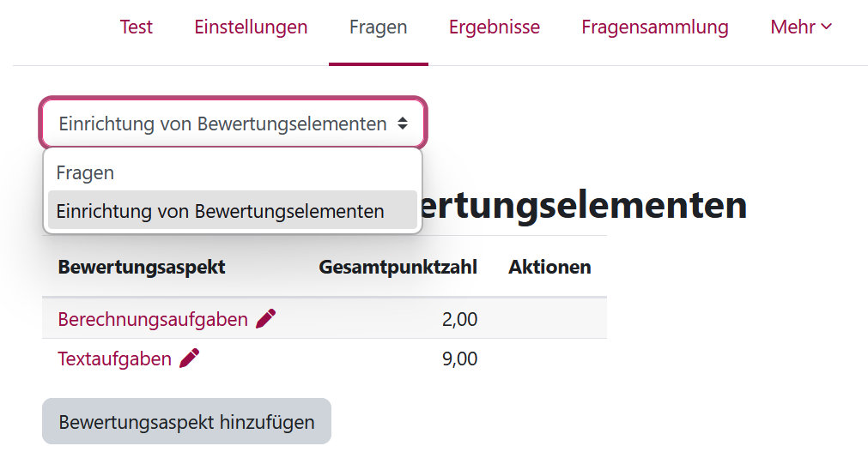Click the Einrichtung von Bewertungselementen select box
This screenshot has width=868, height=464.
[233, 124]
